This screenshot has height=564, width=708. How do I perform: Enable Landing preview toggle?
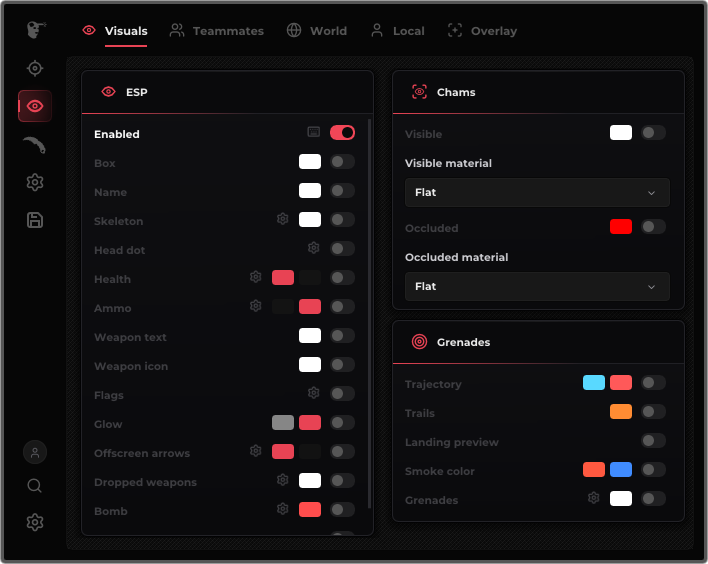coord(653,441)
